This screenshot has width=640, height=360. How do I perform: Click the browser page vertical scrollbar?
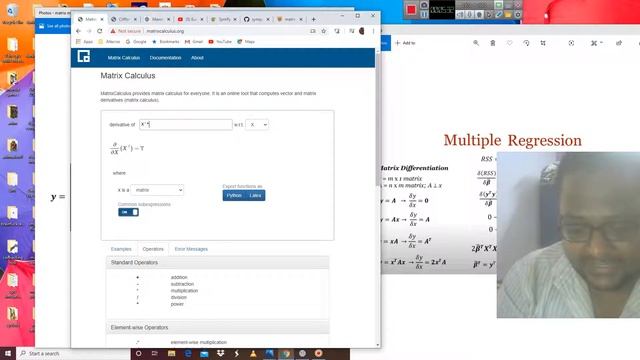click(378, 198)
